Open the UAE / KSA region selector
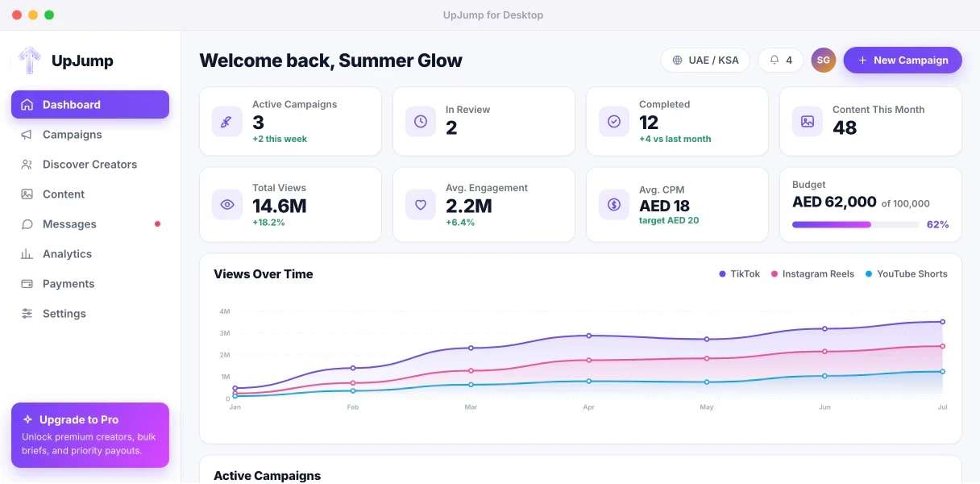The width and height of the screenshot is (980, 484). tap(705, 60)
